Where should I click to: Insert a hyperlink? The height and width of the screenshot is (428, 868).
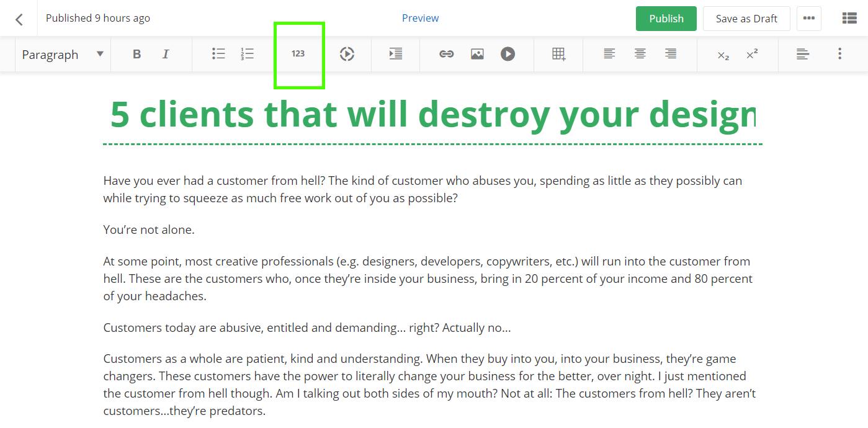click(446, 55)
